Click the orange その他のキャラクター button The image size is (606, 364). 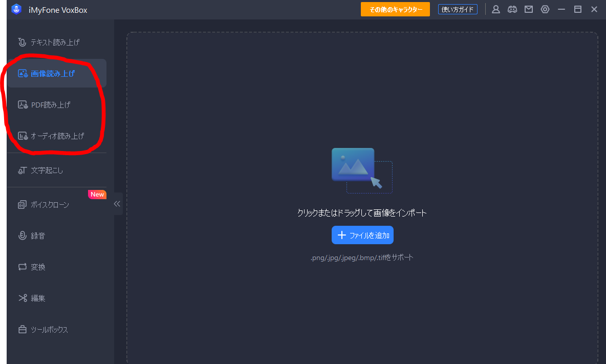[x=395, y=10]
